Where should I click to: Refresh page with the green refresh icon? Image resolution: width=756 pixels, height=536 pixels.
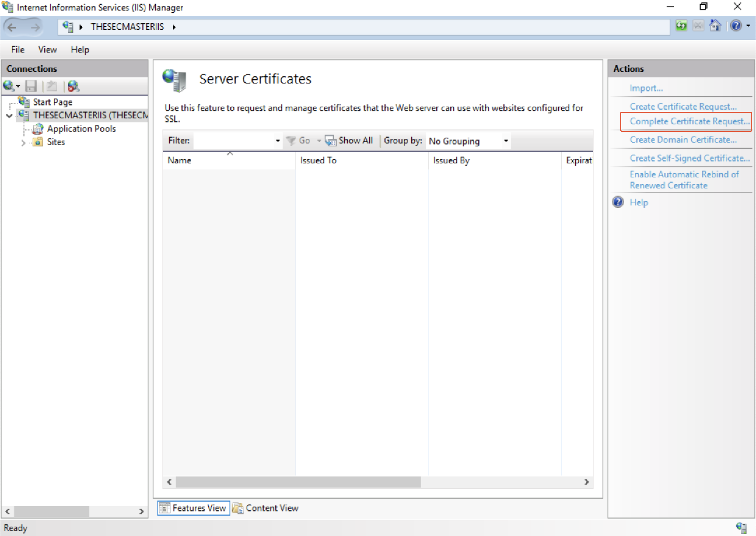[681, 26]
